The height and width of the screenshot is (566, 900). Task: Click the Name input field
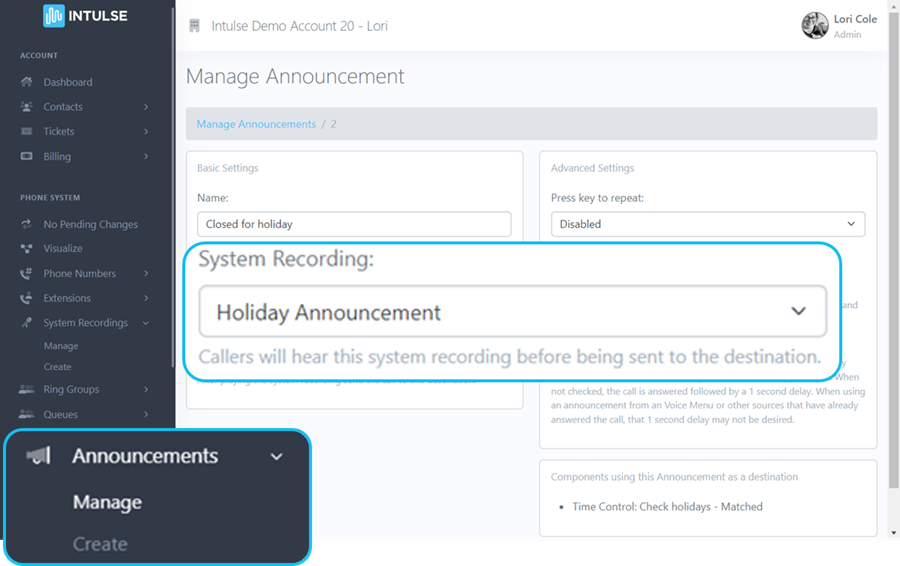354,224
